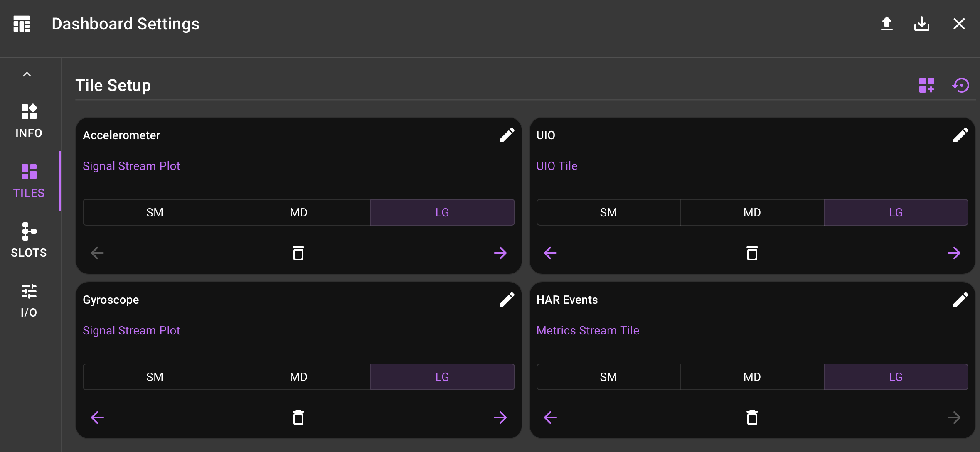Close the Dashboard Settings dialog
The width and height of the screenshot is (980, 452).
click(x=959, y=24)
